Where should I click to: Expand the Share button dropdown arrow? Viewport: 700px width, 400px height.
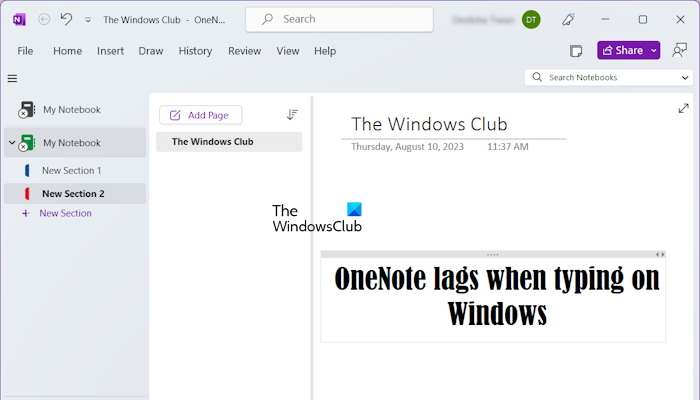point(654,50)
